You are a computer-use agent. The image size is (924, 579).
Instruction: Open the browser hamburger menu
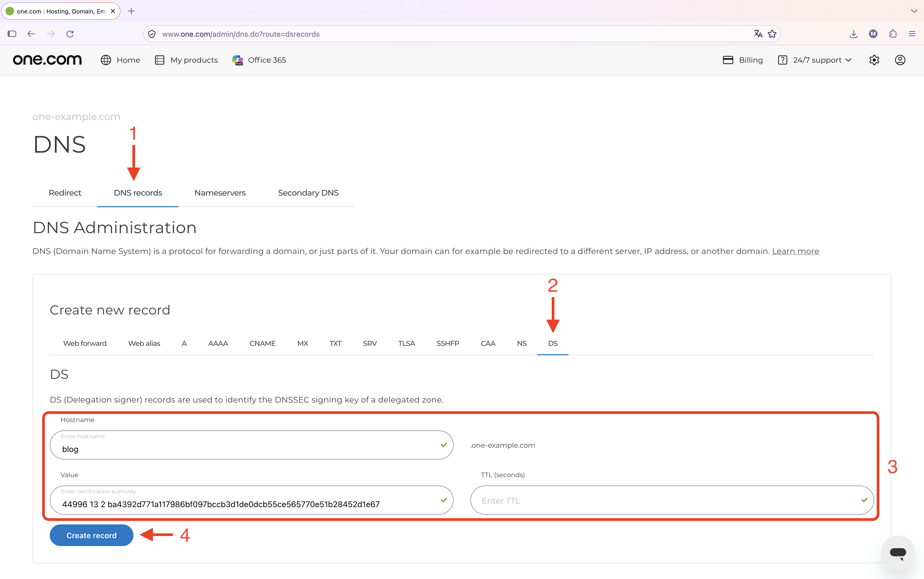click(912, 34)
